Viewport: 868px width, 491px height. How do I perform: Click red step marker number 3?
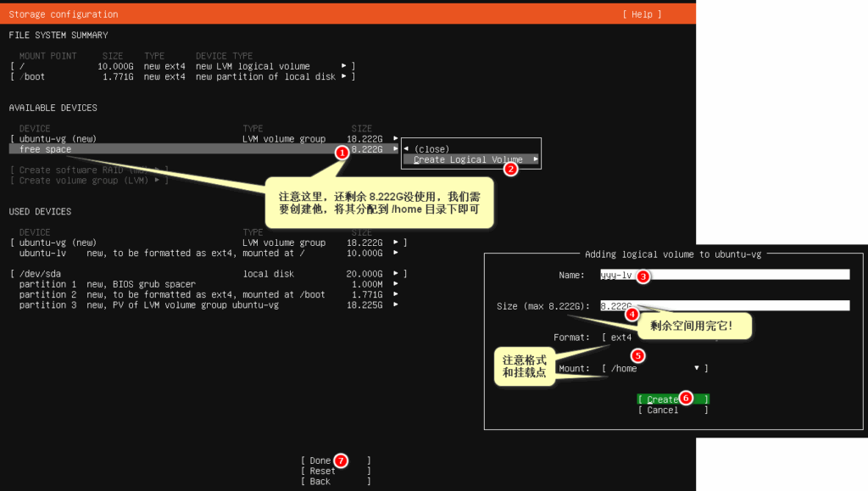coord(643,276)
